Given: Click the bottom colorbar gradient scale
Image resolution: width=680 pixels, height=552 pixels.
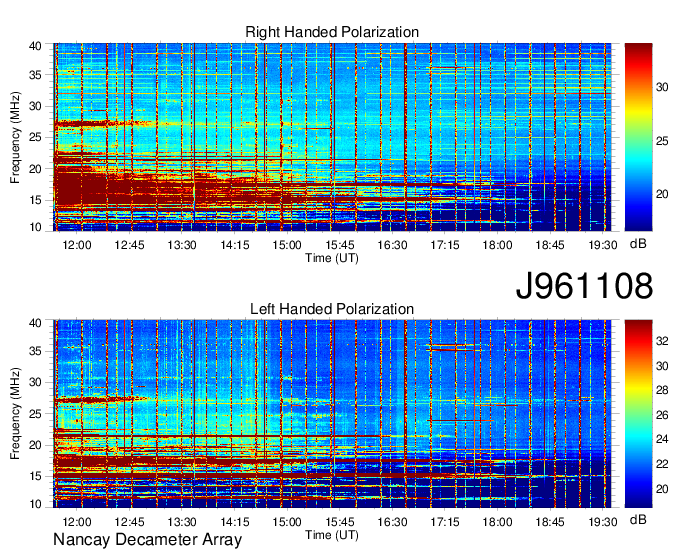Looking at the screenshot, I should coord(638,414).
